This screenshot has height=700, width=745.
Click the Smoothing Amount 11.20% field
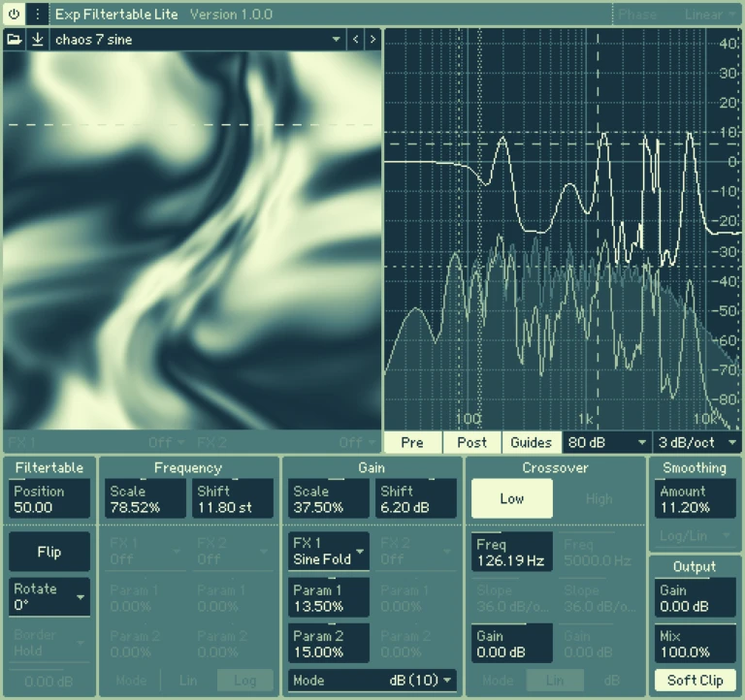(x=696, y=498)
